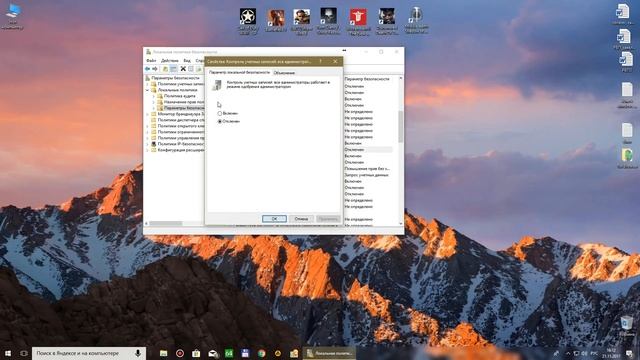Screen dimensions: 640x360
Task: Click the Forward arrow in the policy console toolbar
Action: [x=155, y=69]
